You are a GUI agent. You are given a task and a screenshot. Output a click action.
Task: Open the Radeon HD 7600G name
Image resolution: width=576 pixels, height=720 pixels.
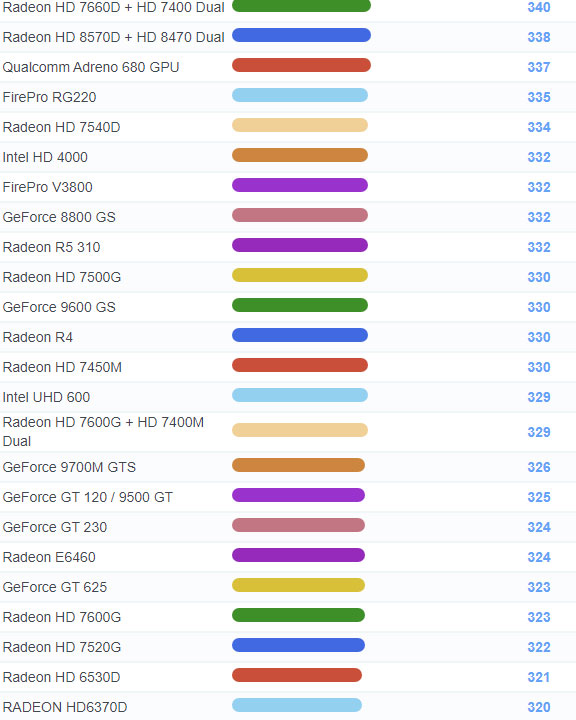(62, 617)
